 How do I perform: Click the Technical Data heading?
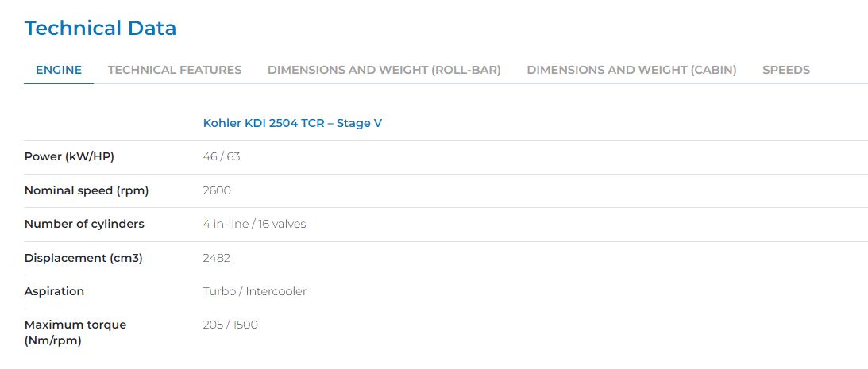[x=100, y=29]
